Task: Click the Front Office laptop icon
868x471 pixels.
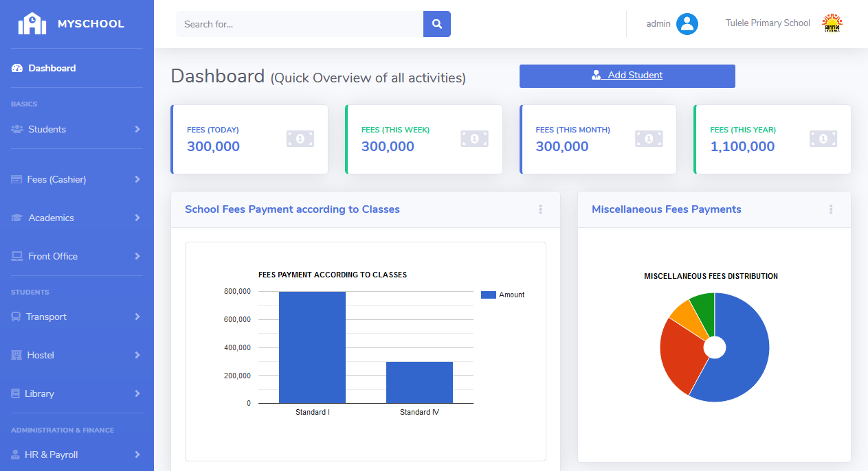Action: (x=17, y=256)
